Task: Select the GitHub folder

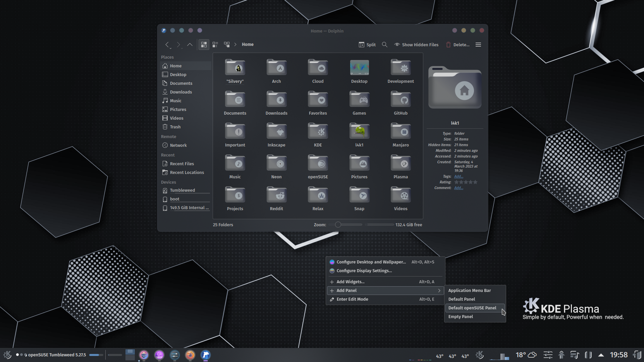Action: (400, 104)
